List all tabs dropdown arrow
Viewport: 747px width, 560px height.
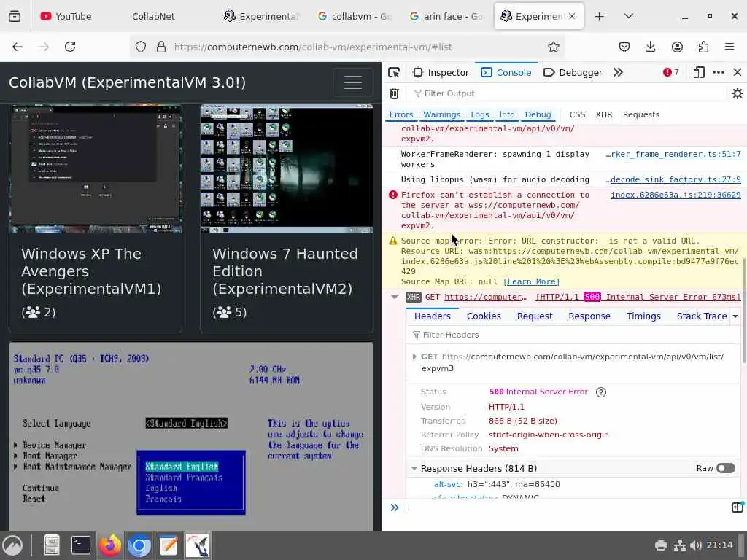click(x=628, y=16)
